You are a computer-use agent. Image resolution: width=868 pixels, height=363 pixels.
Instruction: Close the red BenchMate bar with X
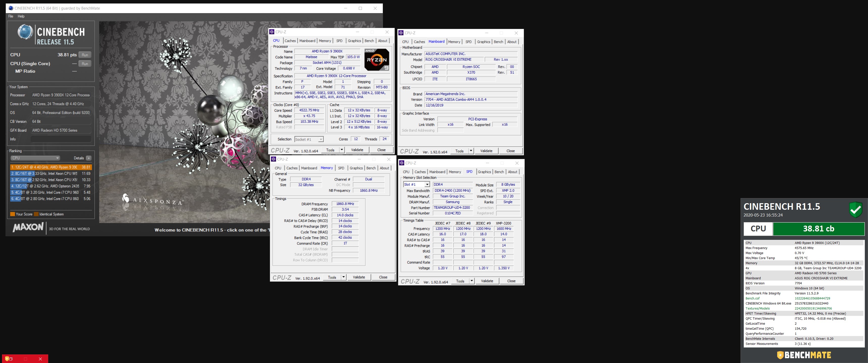tap(40, 359)
